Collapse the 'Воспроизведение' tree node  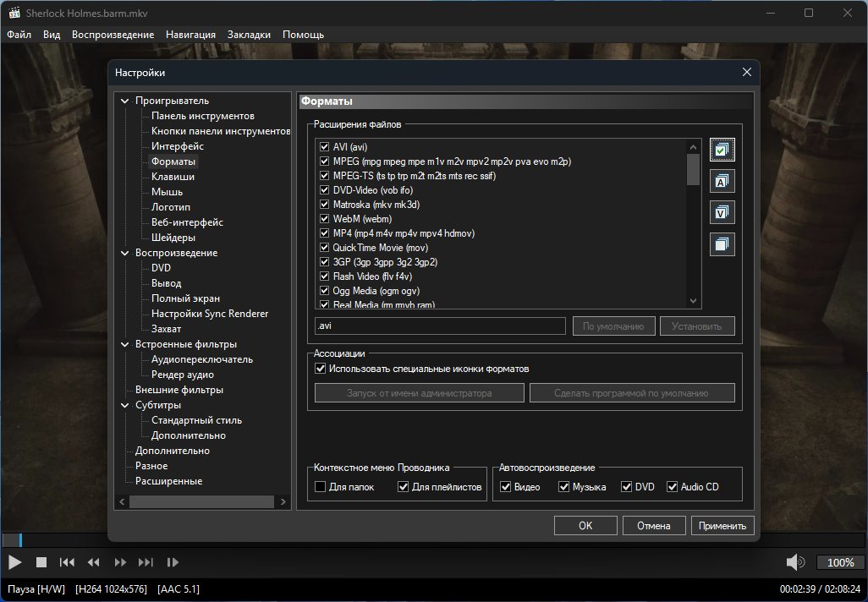point(125,253)
